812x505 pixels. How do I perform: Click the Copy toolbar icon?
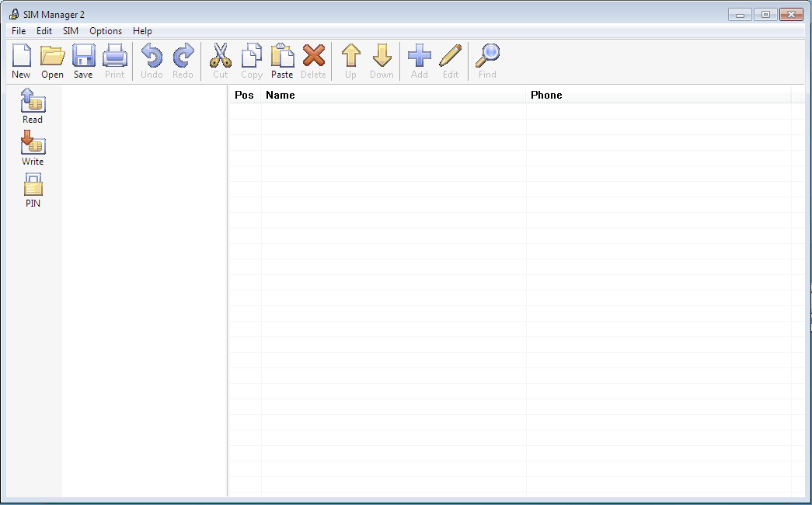251,59
